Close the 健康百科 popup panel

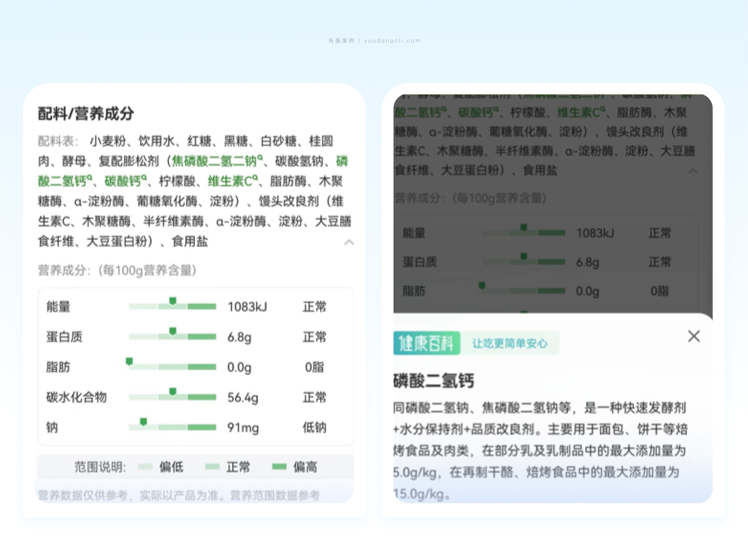[x=694, y=336]
